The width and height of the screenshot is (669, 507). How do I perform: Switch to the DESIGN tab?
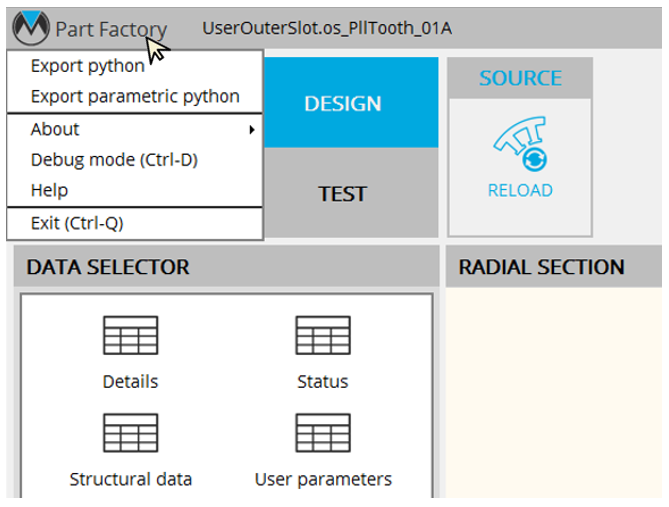coord(342,104)
